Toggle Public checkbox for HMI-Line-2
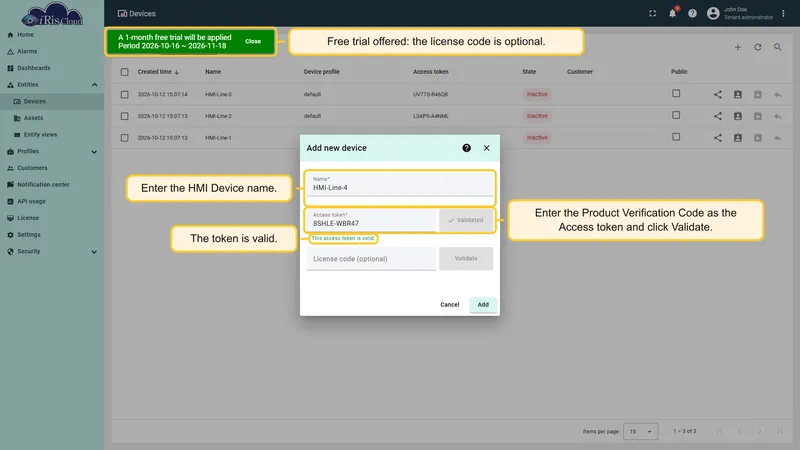The width and height of the screenshot is (800, 450). coord(676,115)
